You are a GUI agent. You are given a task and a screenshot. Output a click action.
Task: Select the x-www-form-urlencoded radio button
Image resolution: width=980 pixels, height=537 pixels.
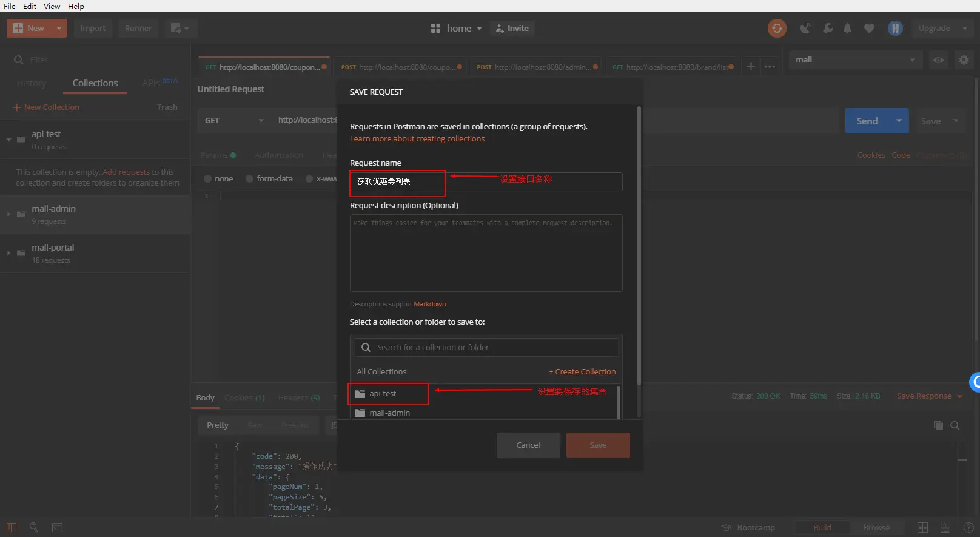point(309,178)
